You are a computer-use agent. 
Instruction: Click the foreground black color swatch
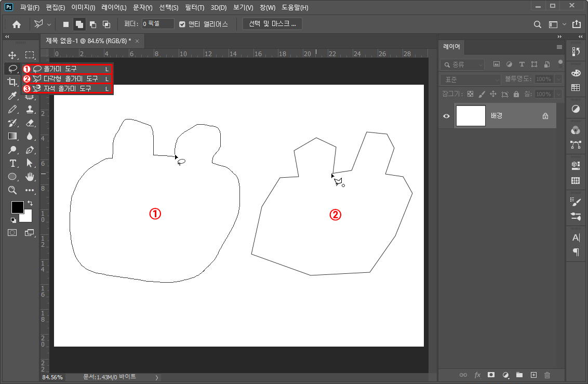pyautogui.click(x=17, y=207)
